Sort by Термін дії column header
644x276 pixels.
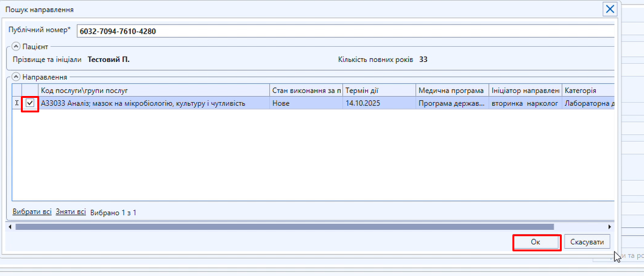[379, 90]
